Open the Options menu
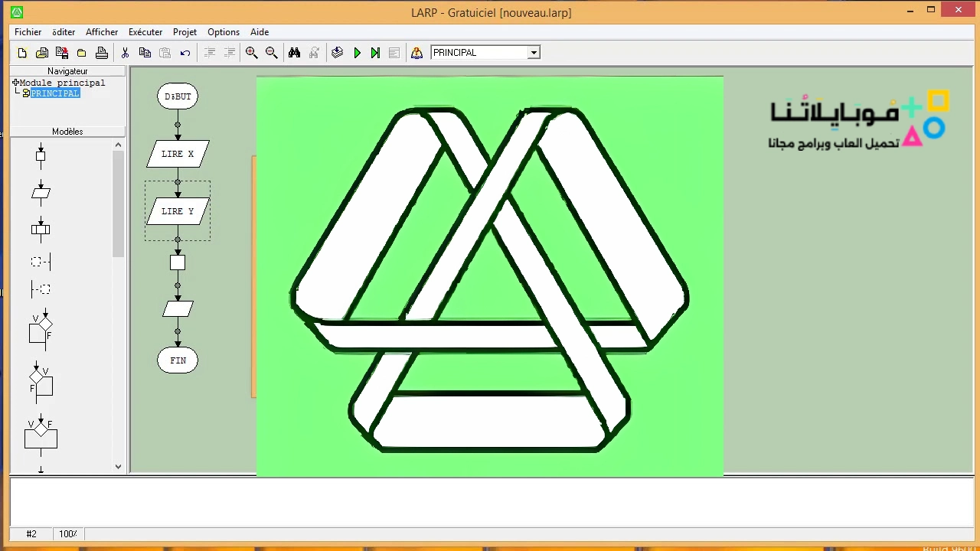Viewport: 980px width, 551px height. (224, 32)
